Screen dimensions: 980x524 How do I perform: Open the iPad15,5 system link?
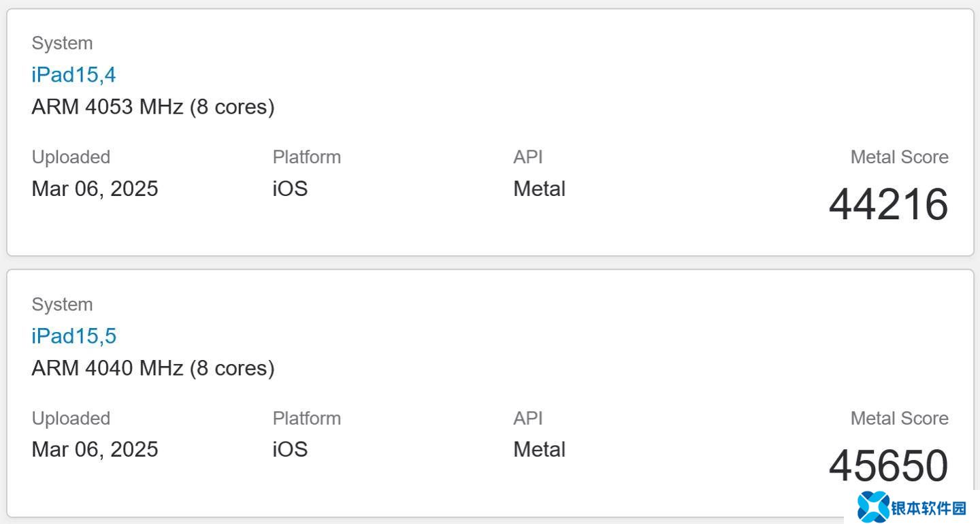(73, 335)
